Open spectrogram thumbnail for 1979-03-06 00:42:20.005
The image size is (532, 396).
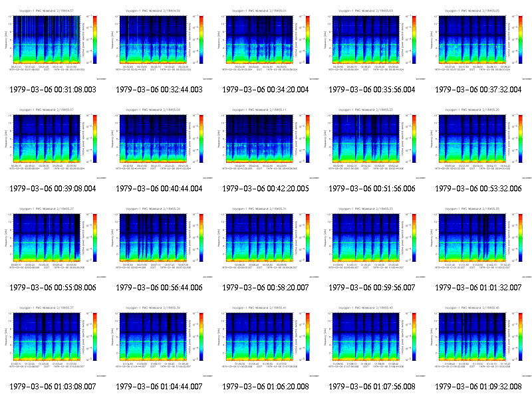click(x=266, y=143)
